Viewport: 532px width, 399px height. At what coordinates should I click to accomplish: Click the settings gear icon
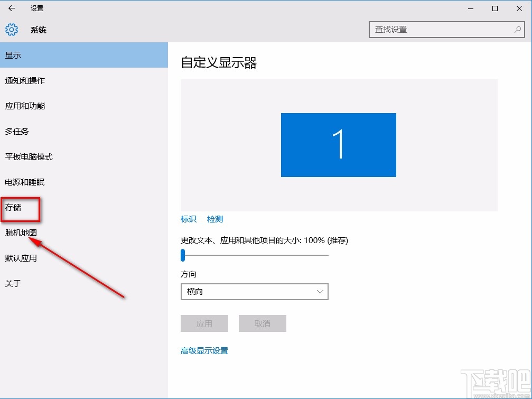click(x=11, y=30)
